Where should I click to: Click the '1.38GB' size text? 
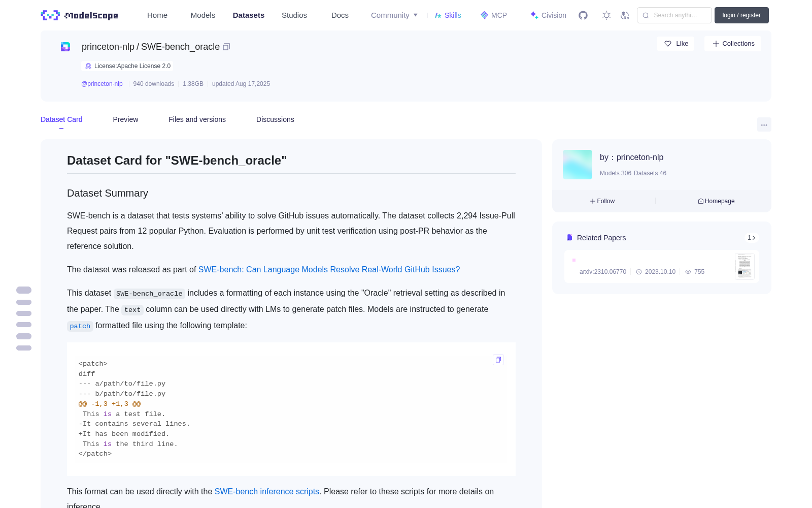[x=193, y=84]
